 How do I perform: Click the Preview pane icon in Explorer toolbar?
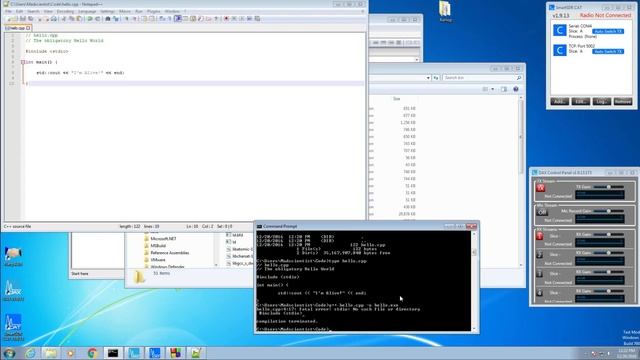pos(504,89)
